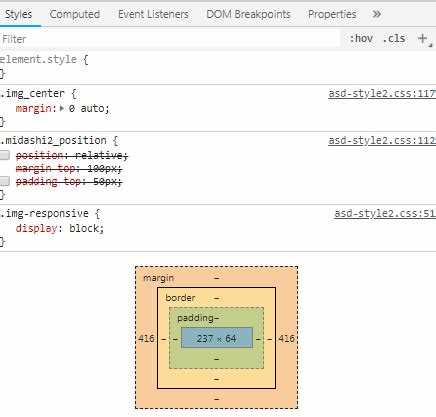Switch to the Computed tab
Viewport: 436px width, 417px height.
[75, 14]
